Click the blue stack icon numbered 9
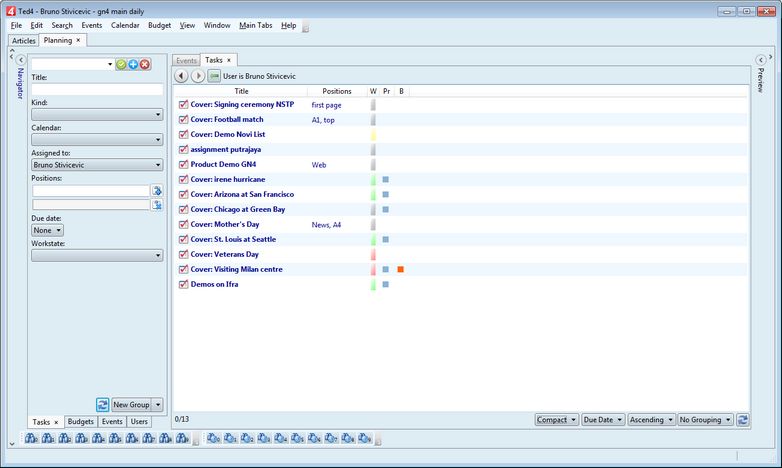This screenshot has height=468, width=782. click(365, 439)
